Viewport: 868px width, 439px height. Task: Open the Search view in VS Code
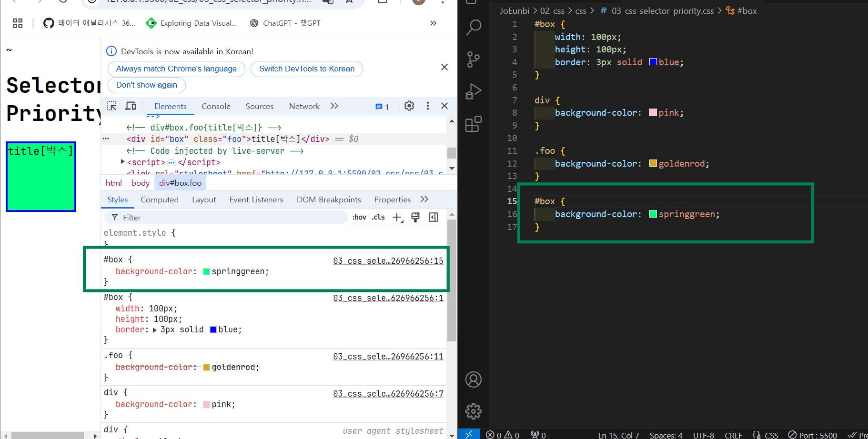(x=473, y=28)
